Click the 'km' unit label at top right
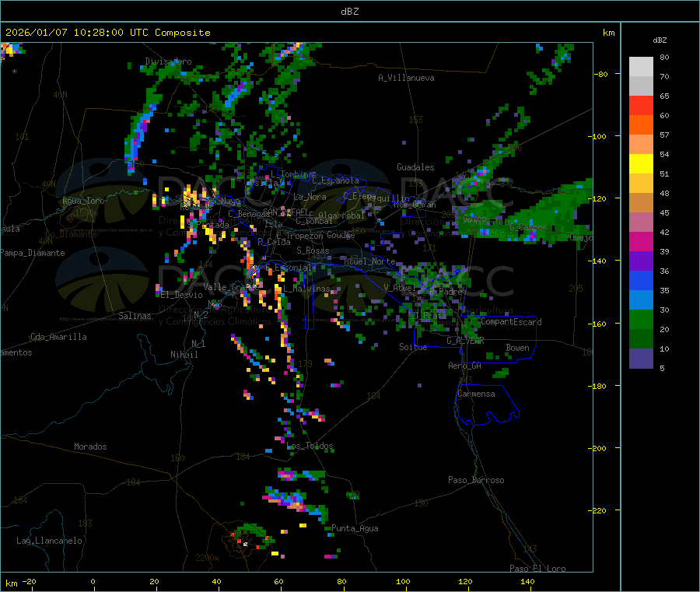The image size is (700, 592). pyautogui.click(x=608, y=33)
